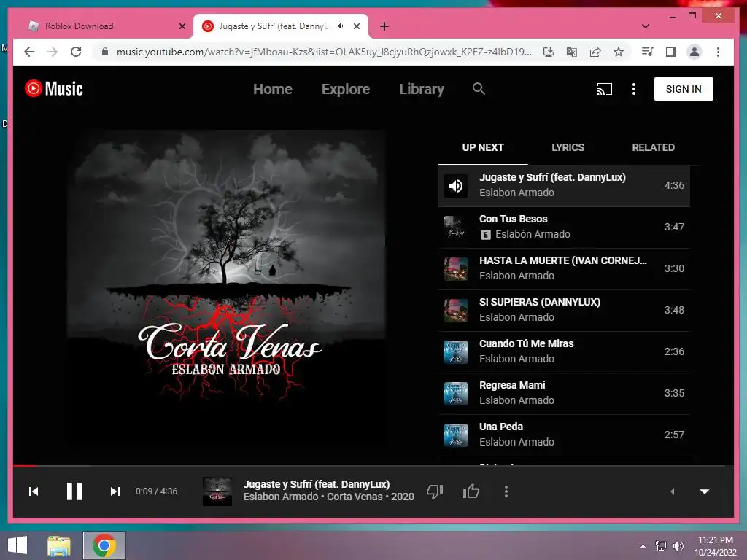Click the SIGN IN button
The width and height of the screenshot is (747, 560).
pos(684,89)
